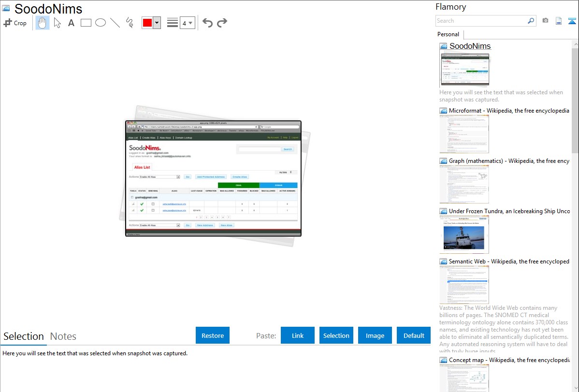
Task: Click the Restore button
Action: click(213, 335)
